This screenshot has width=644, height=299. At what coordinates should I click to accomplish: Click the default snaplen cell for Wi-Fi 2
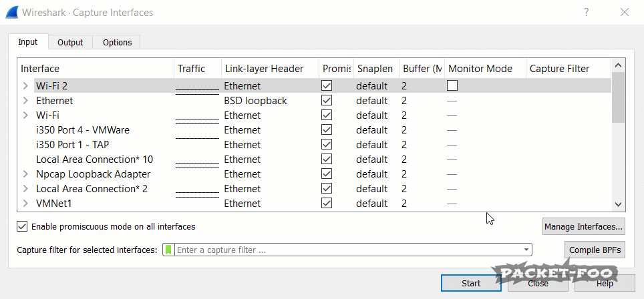tap(371, 85)
